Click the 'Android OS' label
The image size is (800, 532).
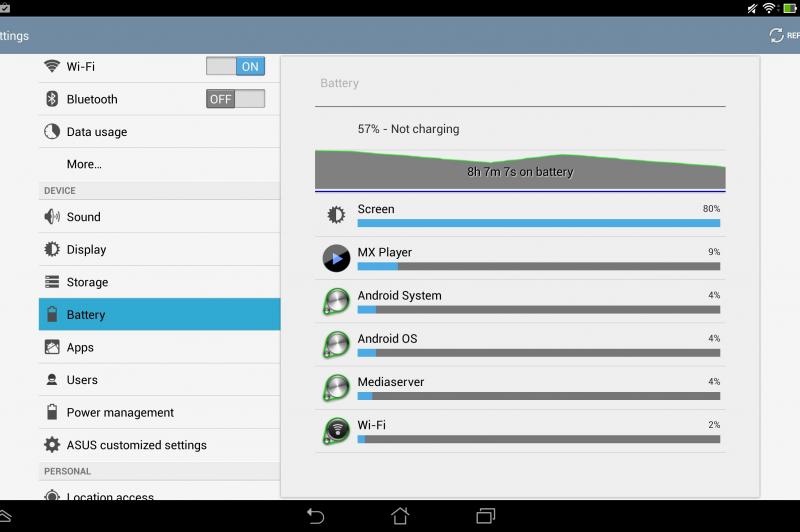(387, 339)
